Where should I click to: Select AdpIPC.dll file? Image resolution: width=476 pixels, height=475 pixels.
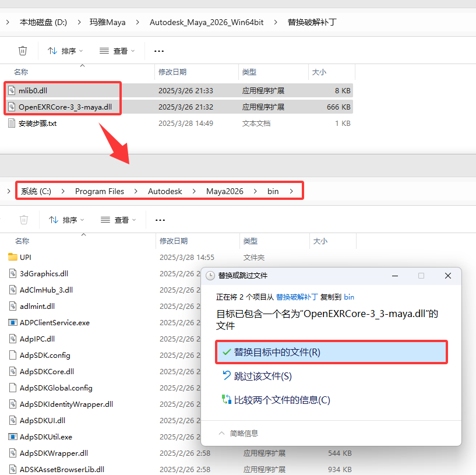coord(37,339)
